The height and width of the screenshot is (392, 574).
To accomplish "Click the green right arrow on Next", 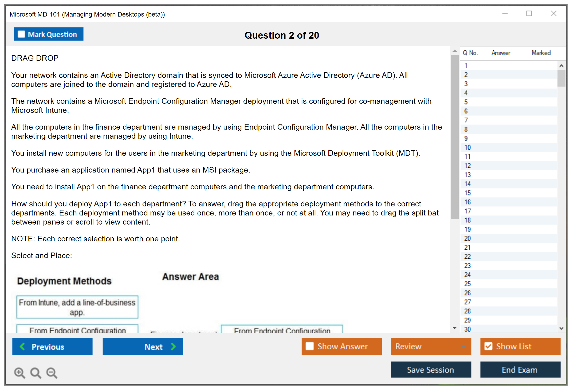I will (173, 346).
